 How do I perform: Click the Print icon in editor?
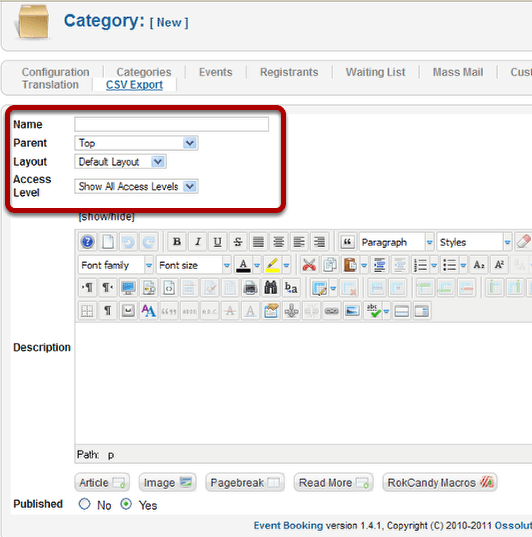click(250, 288)
